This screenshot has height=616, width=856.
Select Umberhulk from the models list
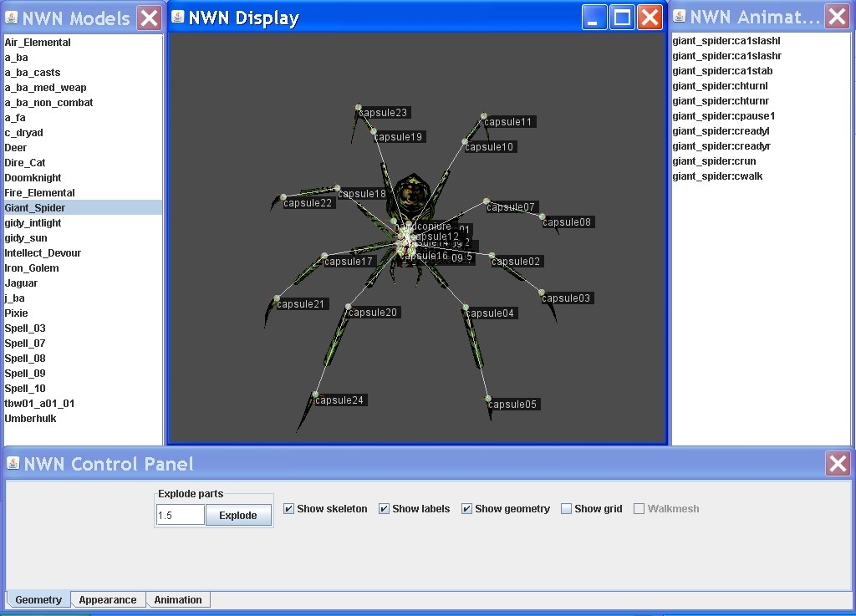30,419
